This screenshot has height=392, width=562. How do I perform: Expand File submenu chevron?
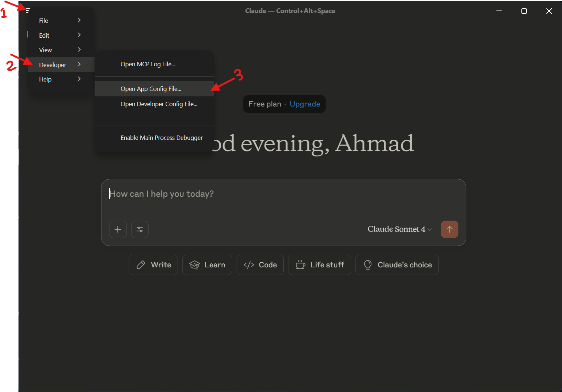coord(79,20)
